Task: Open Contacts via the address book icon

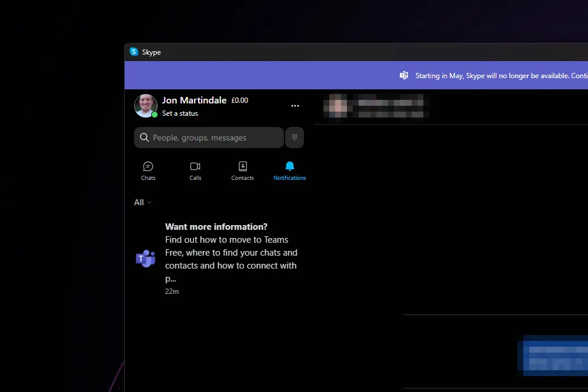Action: coord(242,166)
